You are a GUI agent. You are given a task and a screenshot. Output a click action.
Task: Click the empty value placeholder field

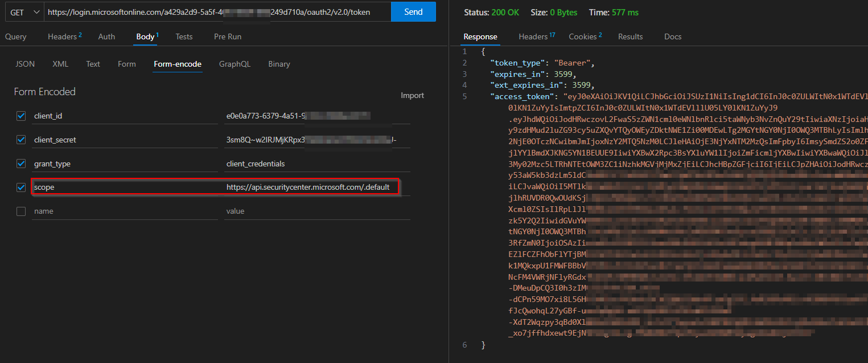pyautogui.click(x=317, y=211)
